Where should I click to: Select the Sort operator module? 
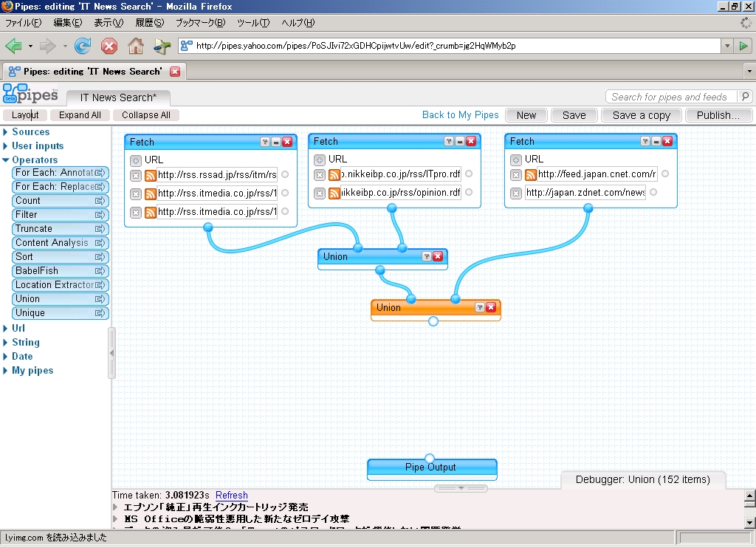pyautogui.click(x=61, y=256)
